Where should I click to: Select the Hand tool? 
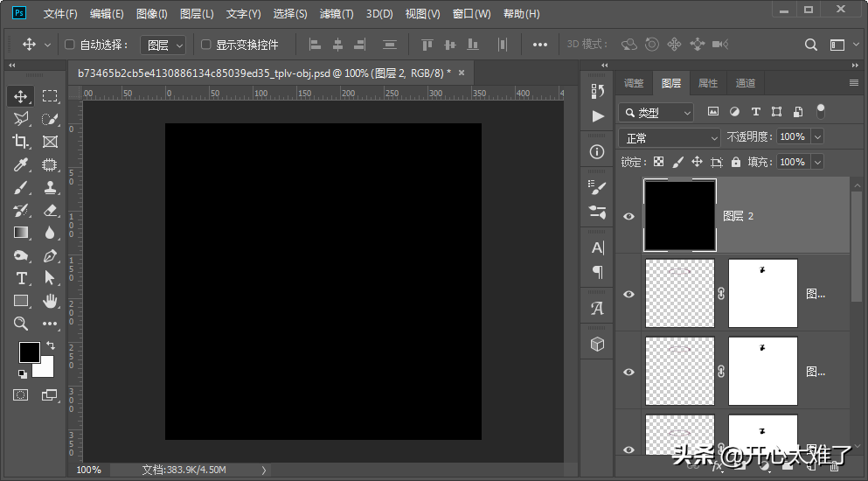pyautogui.click(x=50, y=301)
